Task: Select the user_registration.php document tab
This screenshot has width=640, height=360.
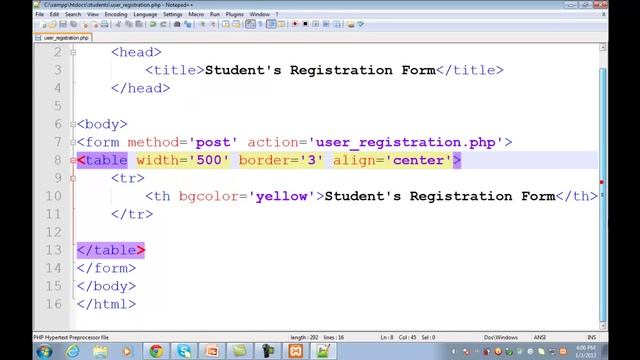Action: point(63,38)
